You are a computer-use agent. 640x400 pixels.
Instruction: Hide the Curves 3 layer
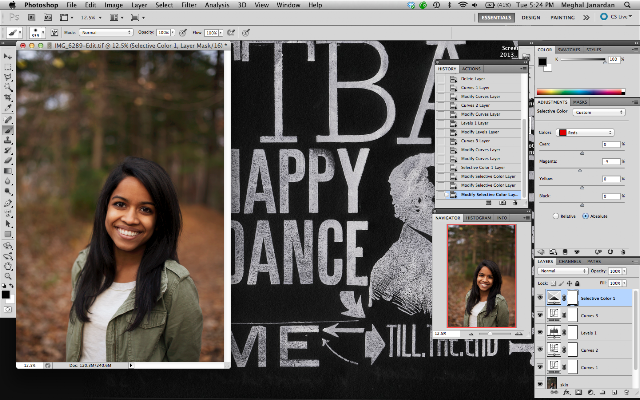click(540, 315)
